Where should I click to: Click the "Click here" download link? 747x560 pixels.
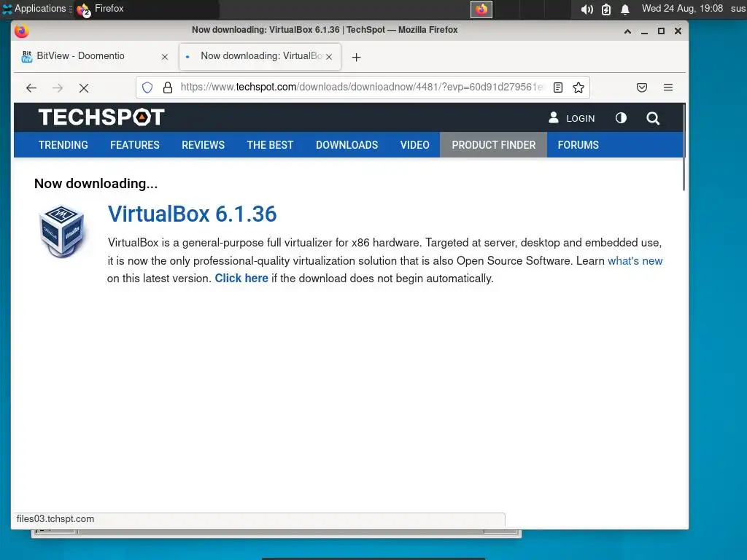pos(241,279)
